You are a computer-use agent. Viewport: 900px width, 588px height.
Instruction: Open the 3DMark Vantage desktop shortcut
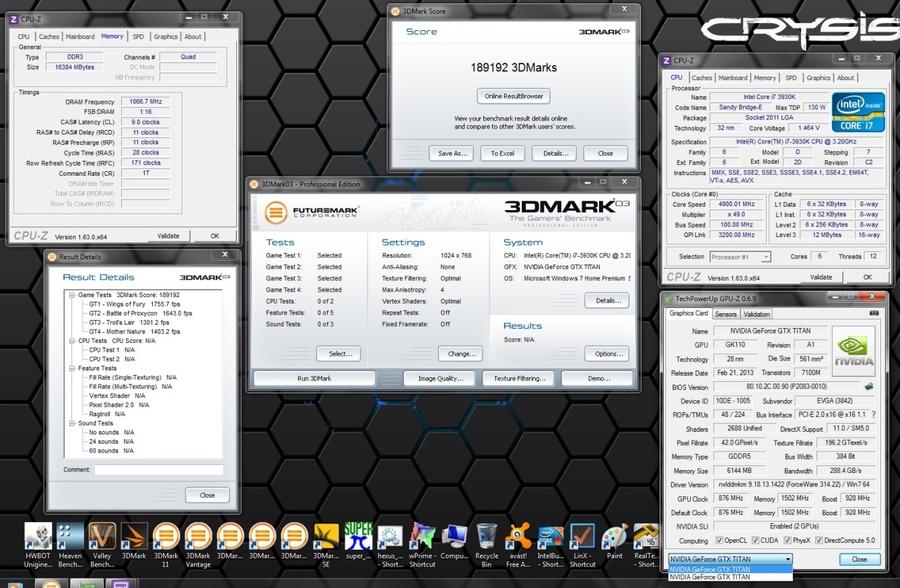point(198,544)
